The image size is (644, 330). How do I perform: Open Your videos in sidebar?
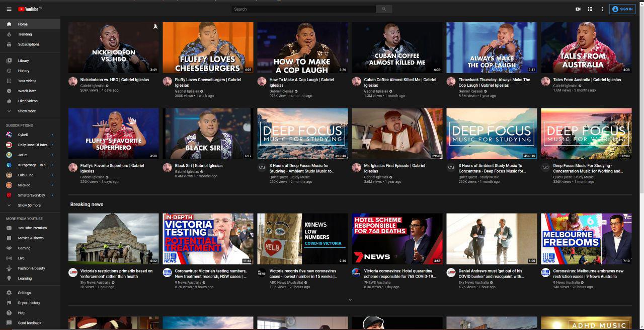30,81
